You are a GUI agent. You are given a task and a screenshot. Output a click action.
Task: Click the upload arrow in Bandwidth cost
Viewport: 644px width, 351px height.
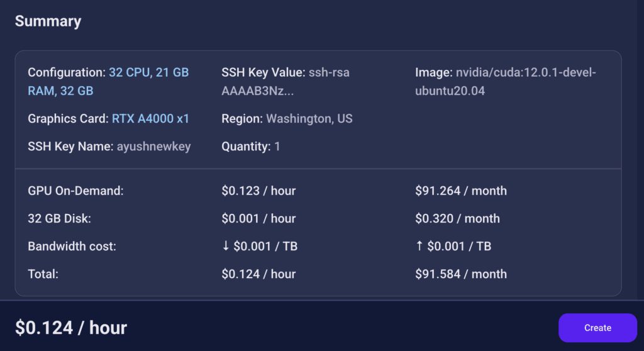[x=419, y=247]
